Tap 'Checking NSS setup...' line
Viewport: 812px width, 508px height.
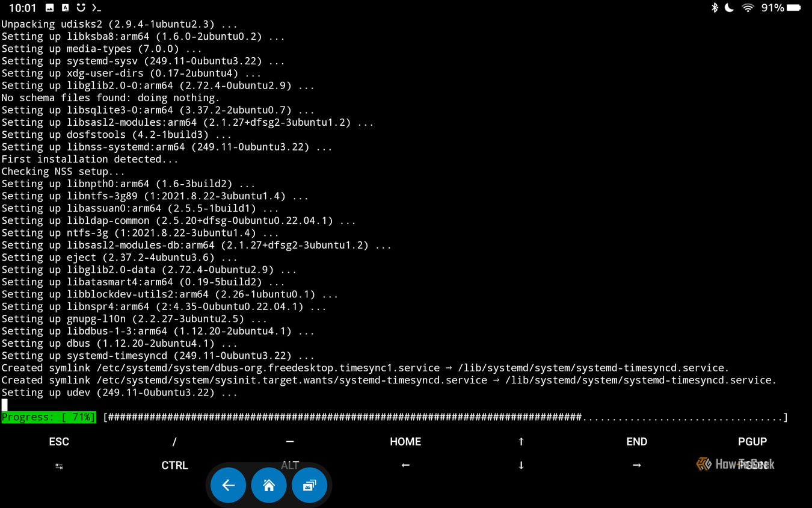(63, 172)
